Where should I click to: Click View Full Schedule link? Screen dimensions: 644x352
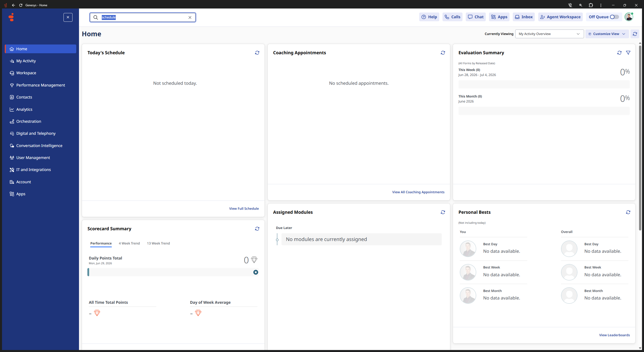point(244,208)
